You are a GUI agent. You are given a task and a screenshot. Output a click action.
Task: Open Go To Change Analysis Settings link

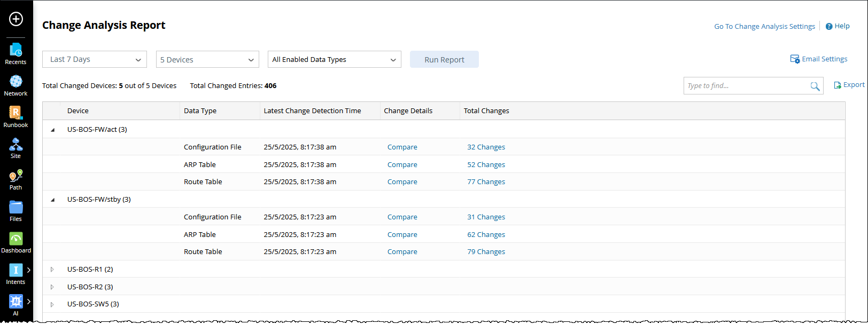point(764,26)
